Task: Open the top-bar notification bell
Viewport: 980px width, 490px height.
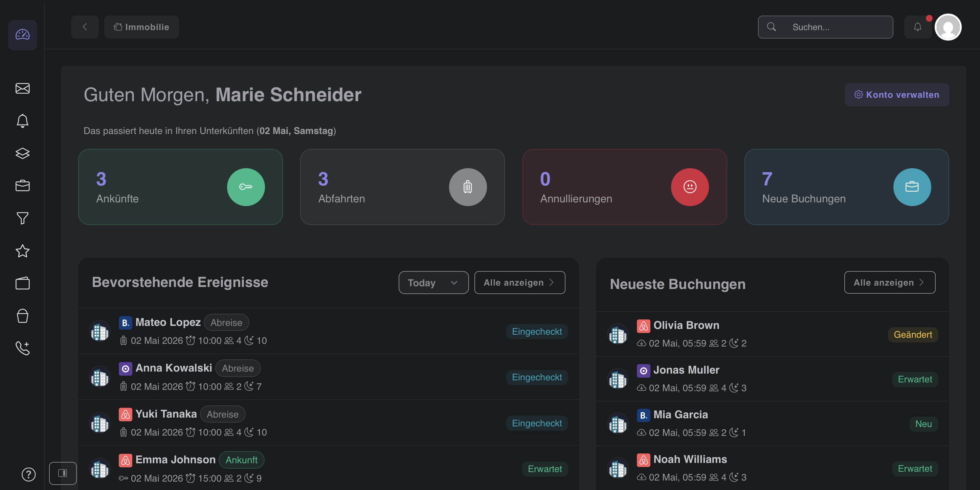Action: 918,27
